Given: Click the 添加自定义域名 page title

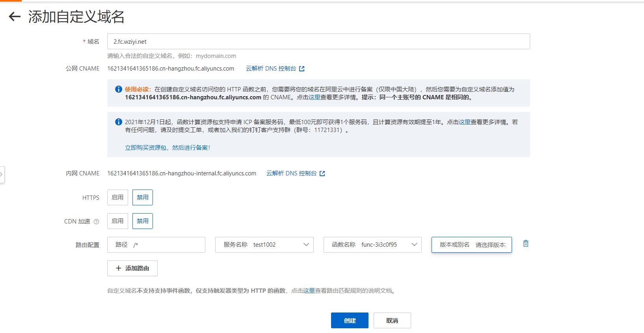Looking at the screenshot, I should [x=76, y=17].
